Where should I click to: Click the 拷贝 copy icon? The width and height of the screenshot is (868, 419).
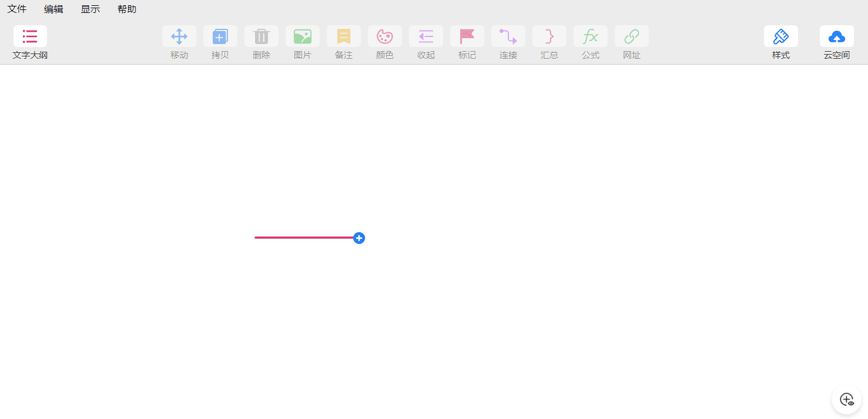click(220, 36)
